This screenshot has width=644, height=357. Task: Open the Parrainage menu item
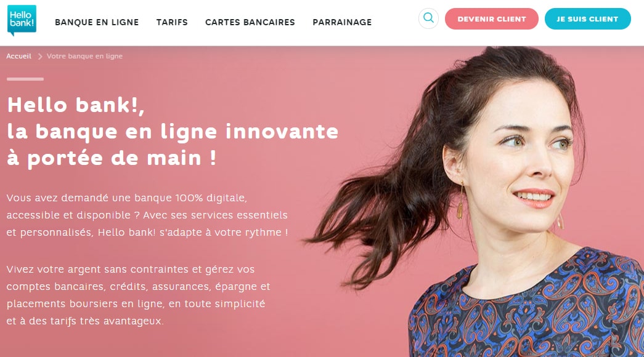tap(342, 22)
